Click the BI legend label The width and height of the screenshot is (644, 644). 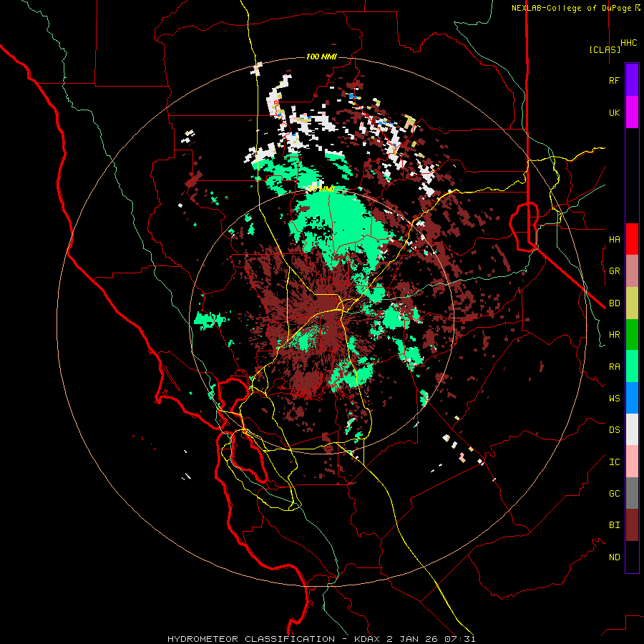point(614,525)
